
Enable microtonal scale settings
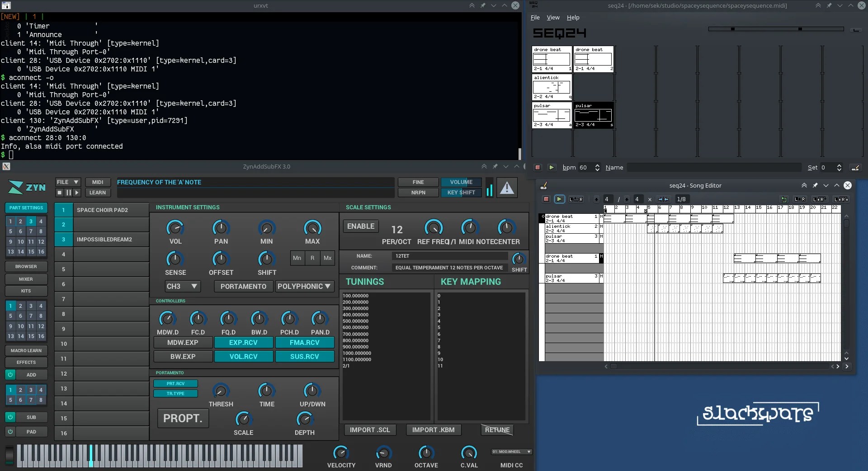point(361,226)
